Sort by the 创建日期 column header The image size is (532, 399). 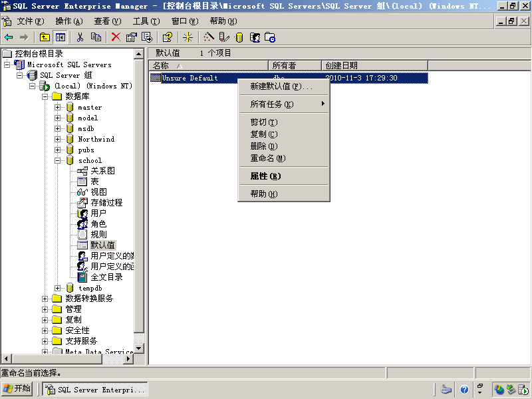pyautogui.click(x=374, y=65)
